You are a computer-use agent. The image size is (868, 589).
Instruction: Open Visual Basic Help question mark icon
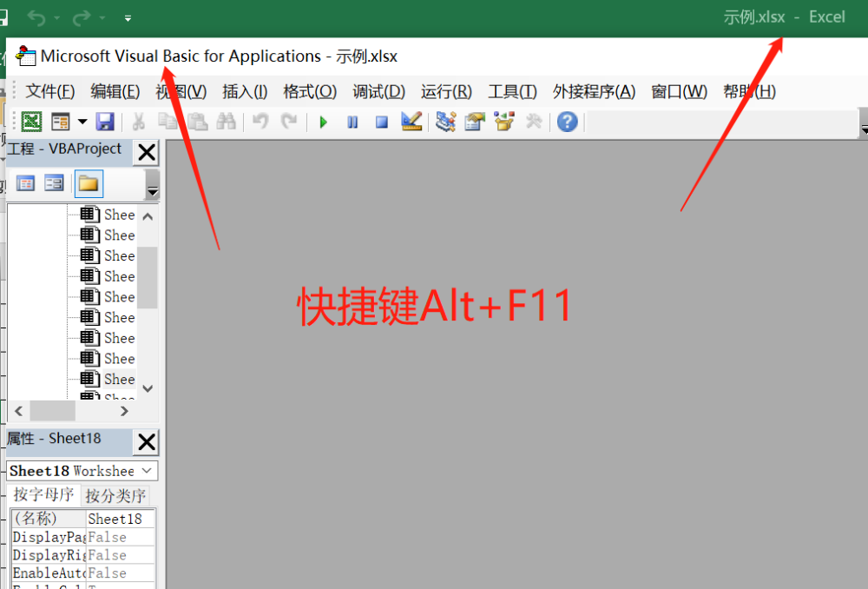click(568, 122)
